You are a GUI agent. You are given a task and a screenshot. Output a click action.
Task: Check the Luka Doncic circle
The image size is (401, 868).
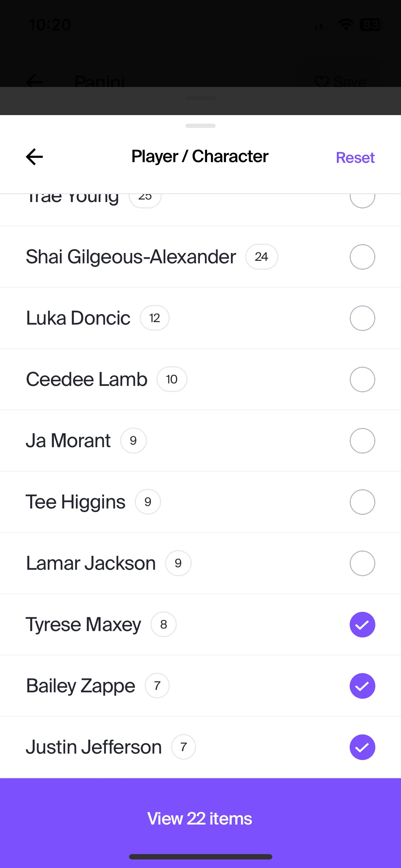pyautogui.click(x=362, y=318)
